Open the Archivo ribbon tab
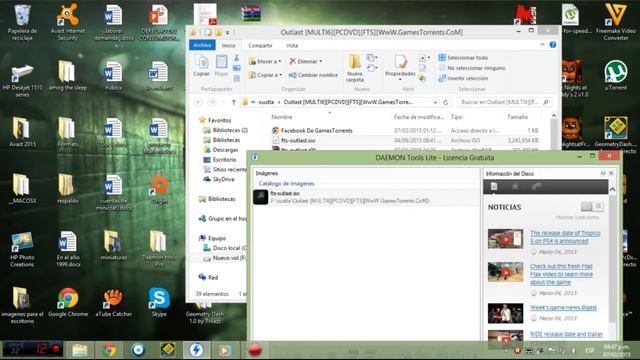The image size is (640, 360). coord(202,45)
